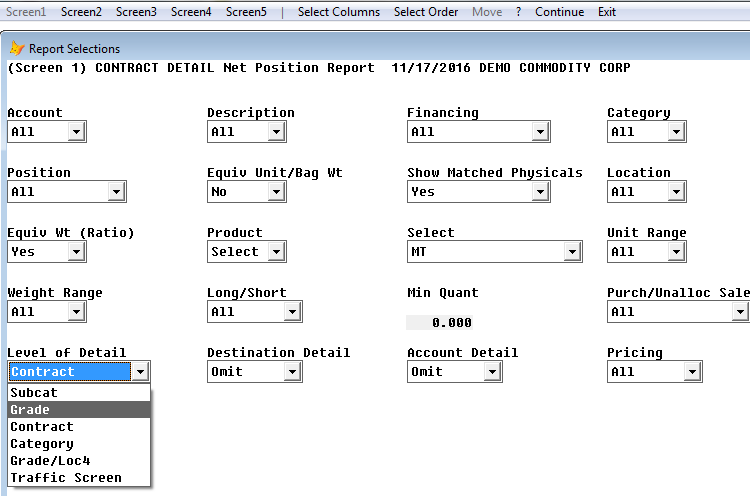This screenshot has height=496, width=750.
Task: Click the Min Quant 0.000 field
Action: point(440,323)
